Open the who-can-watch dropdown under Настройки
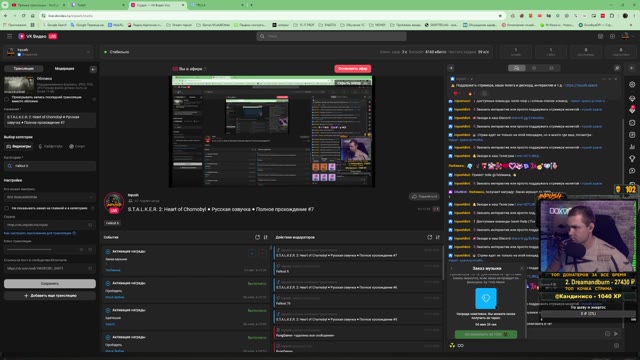 coord(50,197)
